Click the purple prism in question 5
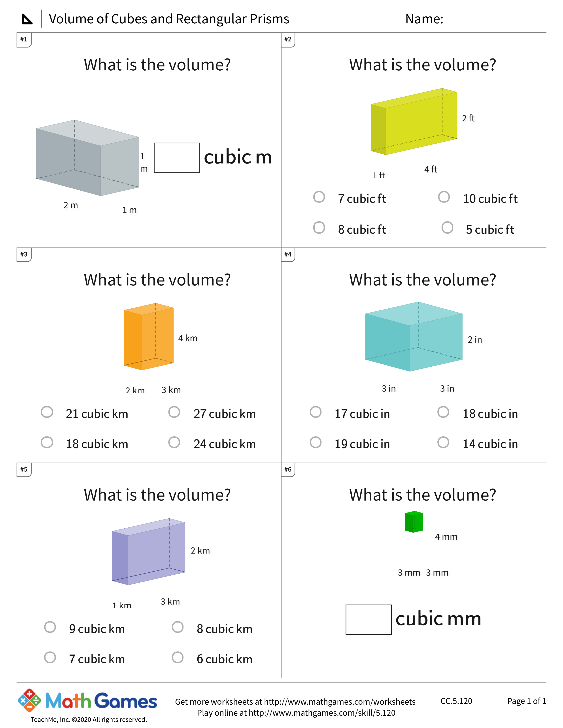The height and width of the screenshot is (728, 563). pyautogui.click(x=148, y=552)
